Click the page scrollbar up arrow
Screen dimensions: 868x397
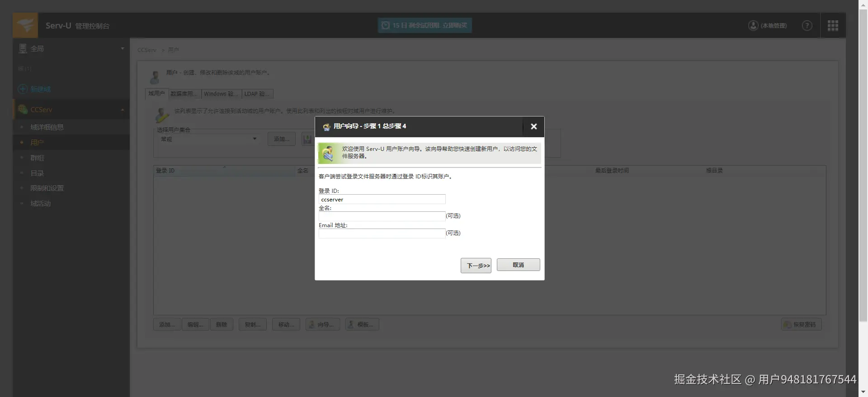pos(863,5)
